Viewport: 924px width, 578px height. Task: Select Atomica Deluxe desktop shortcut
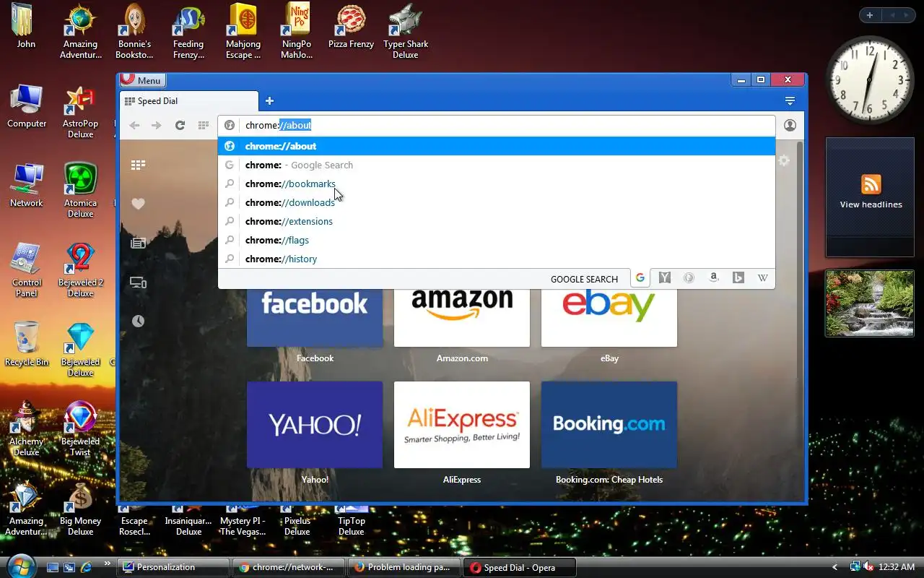(81, 191)
